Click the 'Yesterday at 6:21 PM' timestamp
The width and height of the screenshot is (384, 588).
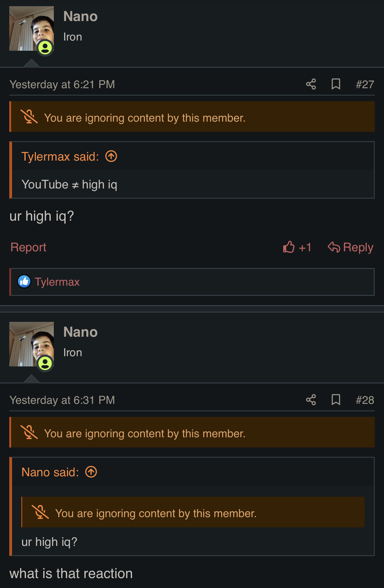[x=62, y=84]
